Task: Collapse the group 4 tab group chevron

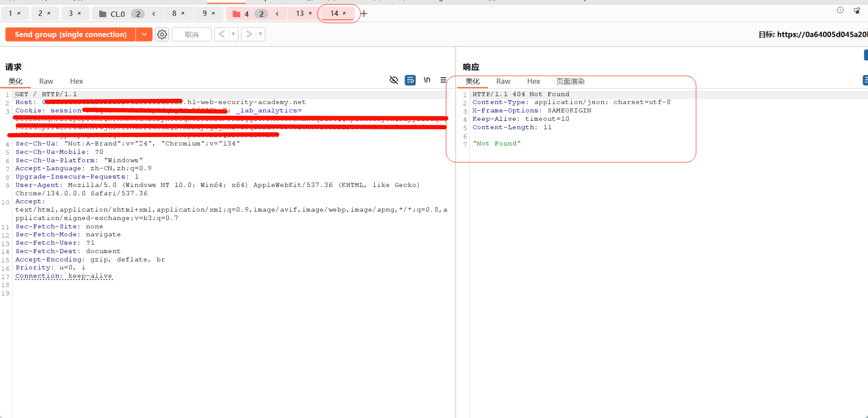Action: [x=277, y=14]
